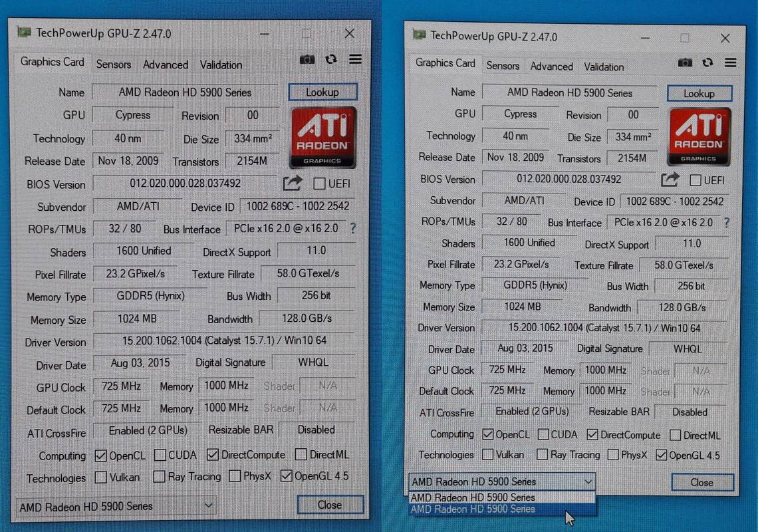Toggle the DirectCompute checkbox in right window
Viewport: 758px width, 532px height.
pyautogui.click(x=592, y=434)
